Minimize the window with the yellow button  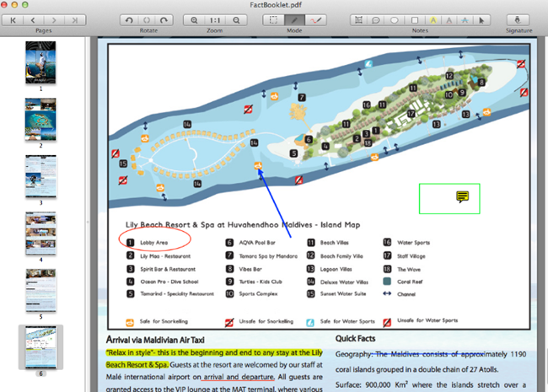14,4
